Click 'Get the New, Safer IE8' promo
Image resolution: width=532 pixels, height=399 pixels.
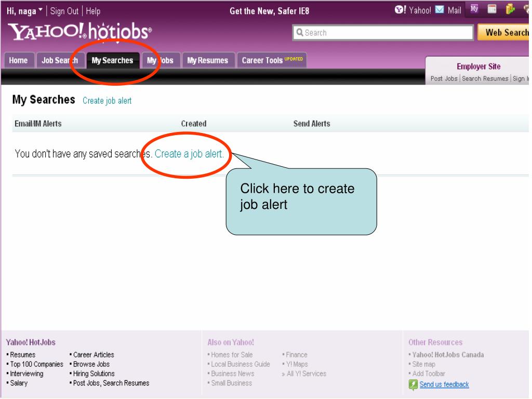(x=270, y=11)
